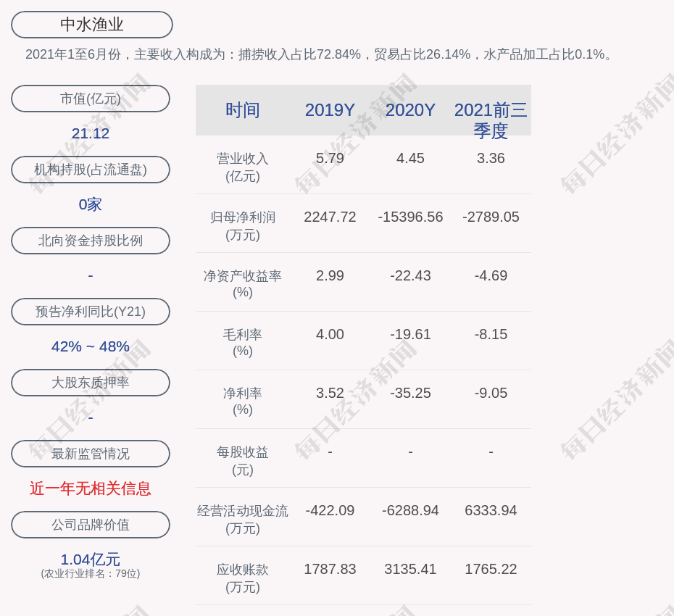Click the red 近一年无相关信息 text
Screen dimensions: 674x616
(x=91, y=488)
